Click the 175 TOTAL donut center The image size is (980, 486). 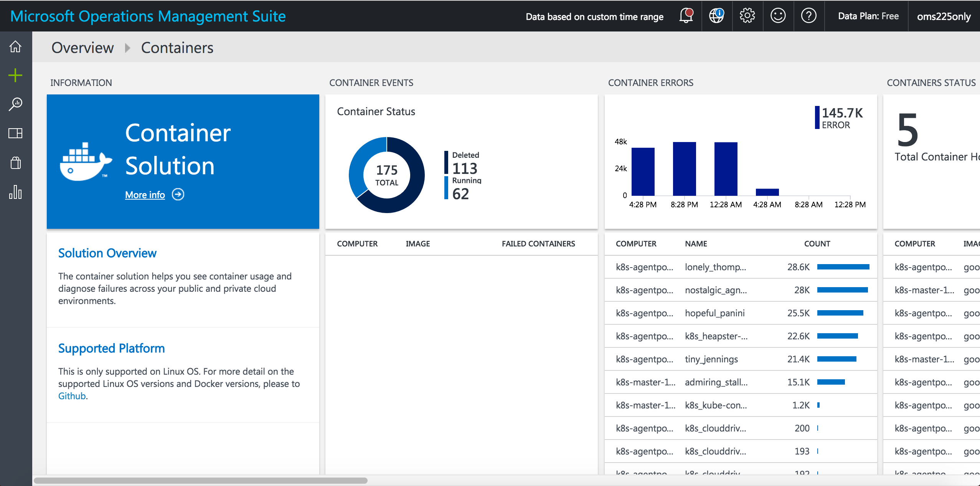click(x=387, y=175)
